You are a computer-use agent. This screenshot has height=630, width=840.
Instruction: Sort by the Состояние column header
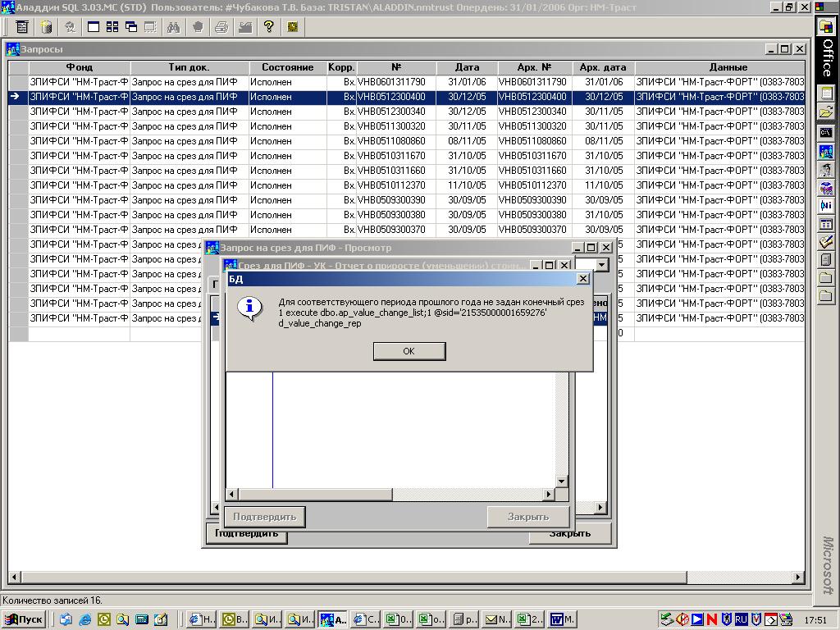[x=288, y=67]
